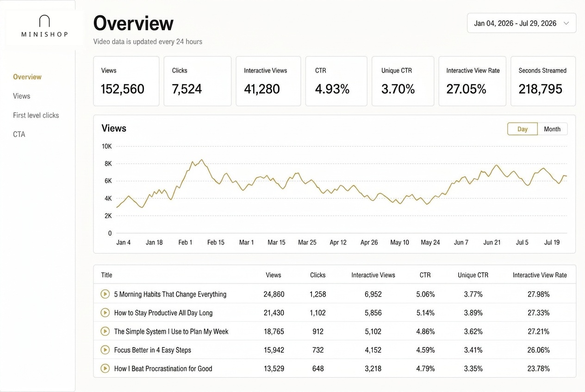This screenshot has height=392, width=585.
Task: Play the 'Focus Better in 4 Easy Steps' icon
Action: (105, 350)
